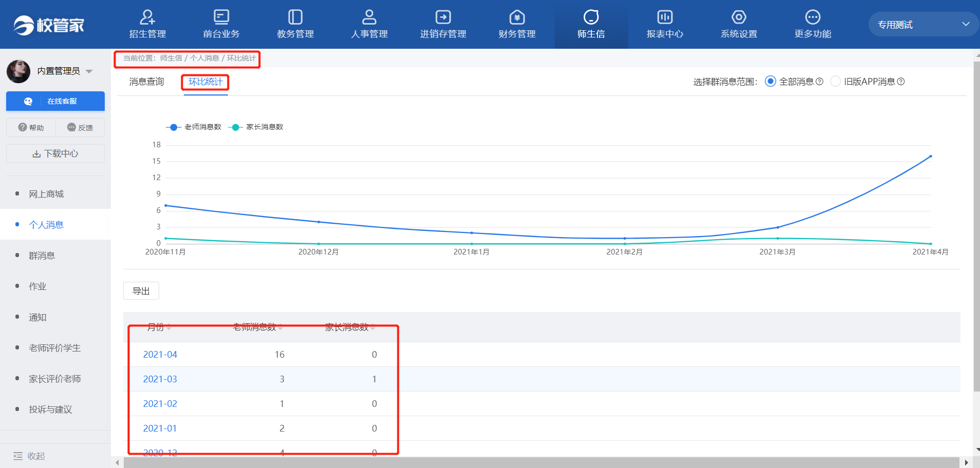This screenshot has height=468, width=980.
Task: Toggle the 家长消息数 legend marker
Action: pyautogui.click(x=235, y=127)
